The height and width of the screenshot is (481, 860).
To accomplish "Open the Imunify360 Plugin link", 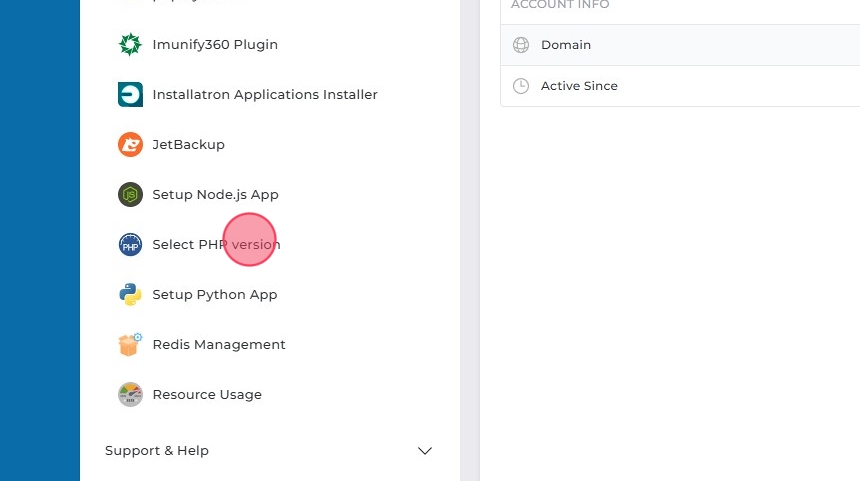I will click(x=215, y=45).
